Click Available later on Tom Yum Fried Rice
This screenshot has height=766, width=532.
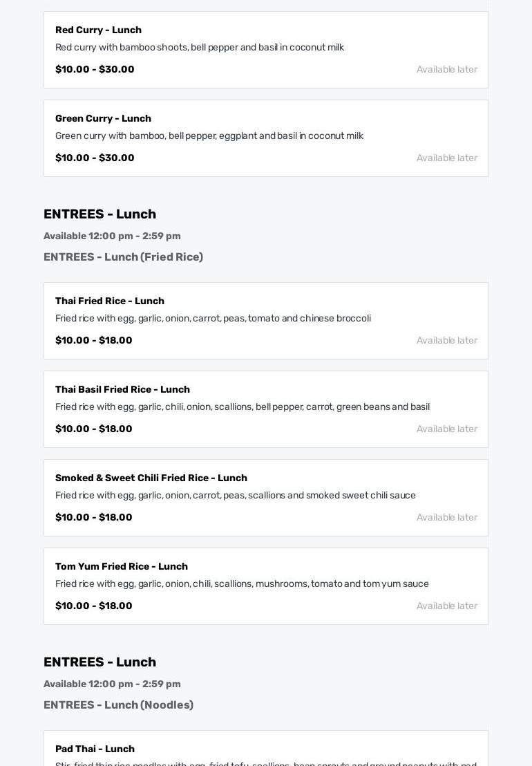click(x=446, y=606)
